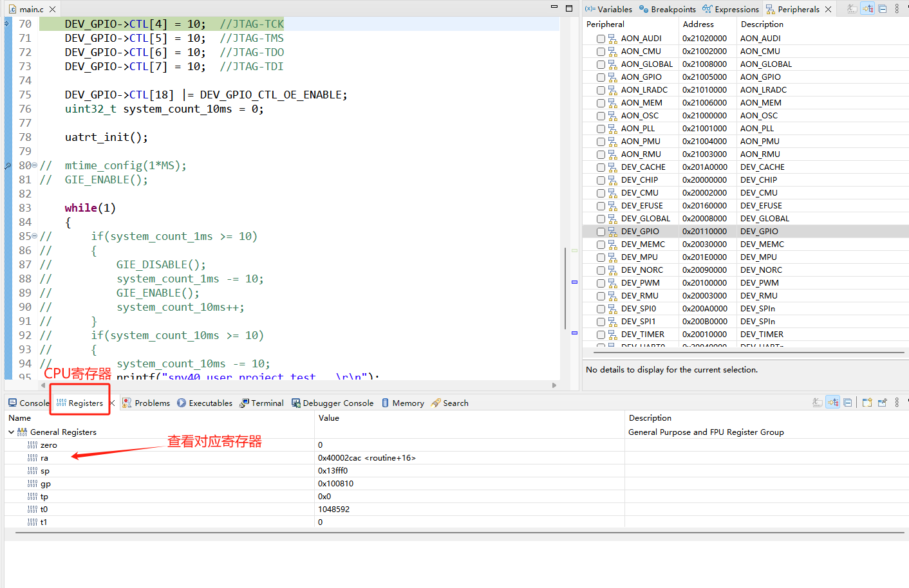Sort peripherals by the Address column header
Screen dimensions: 909x588
tap(698, 24)
